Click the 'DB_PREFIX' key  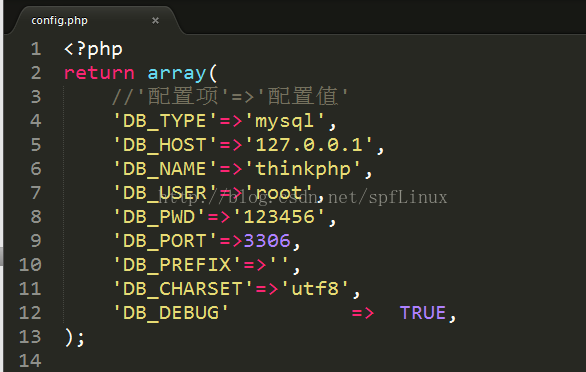click(177, 265)
